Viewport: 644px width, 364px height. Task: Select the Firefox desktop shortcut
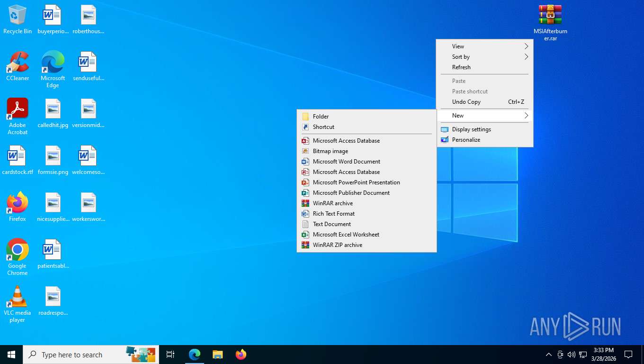[18, 207]
